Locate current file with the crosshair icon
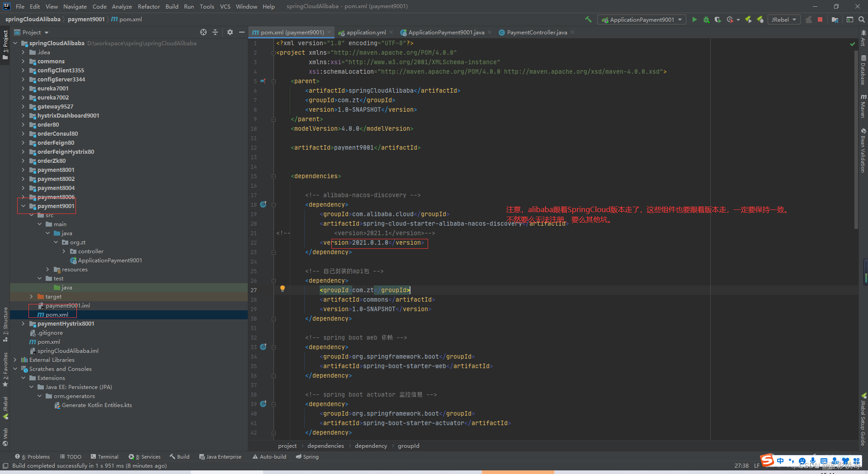 203,32
